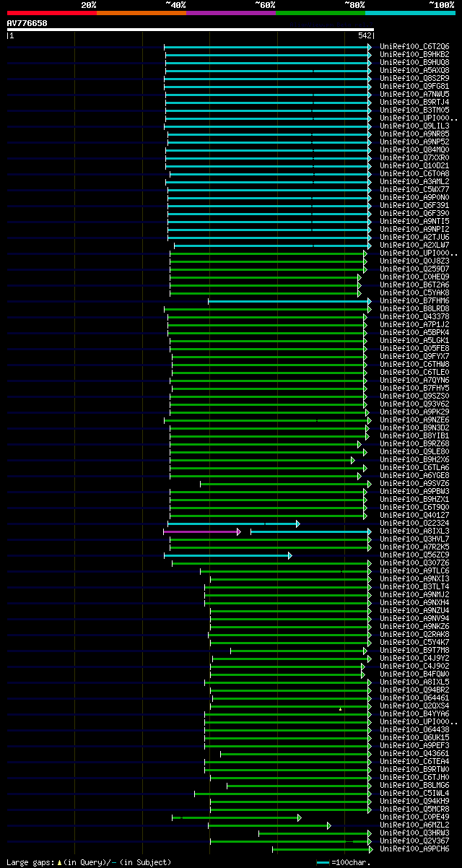Screen dimensions: 462x868
Task: Go to entry UniRef100_Q7XXR0
Action: (415, 158)
